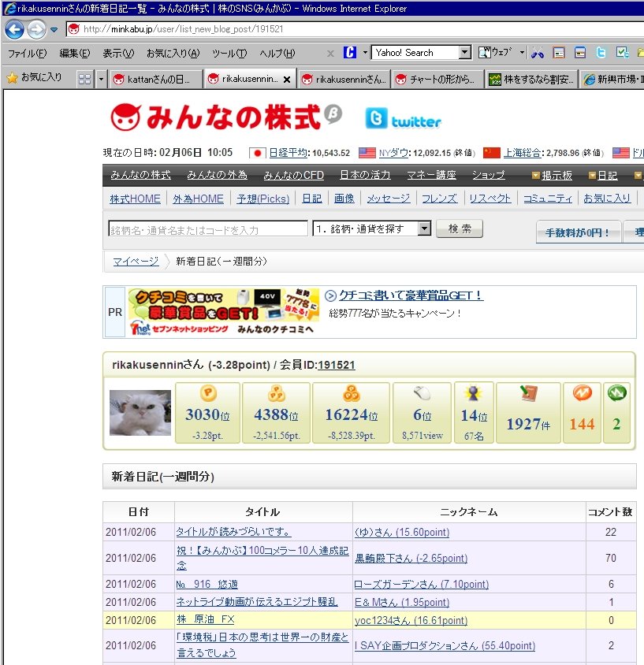Click the orange icon above 144
Image resolution: width=644 pixels, height=665 pixels.
click(582, 394)
